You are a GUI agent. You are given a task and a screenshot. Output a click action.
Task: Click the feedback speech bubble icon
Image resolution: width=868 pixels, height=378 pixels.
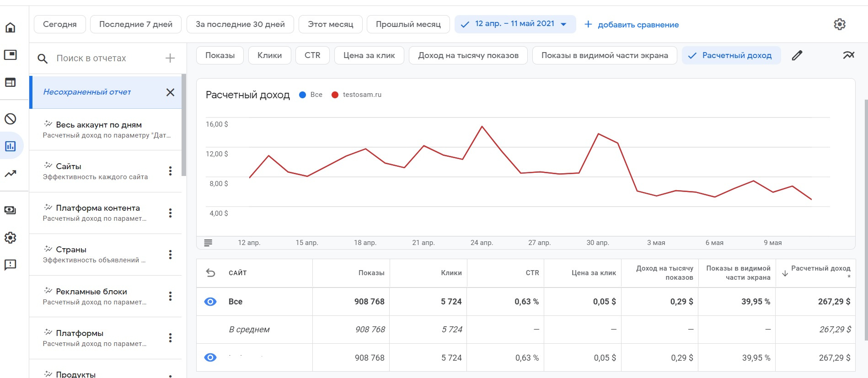coord(10,265)
